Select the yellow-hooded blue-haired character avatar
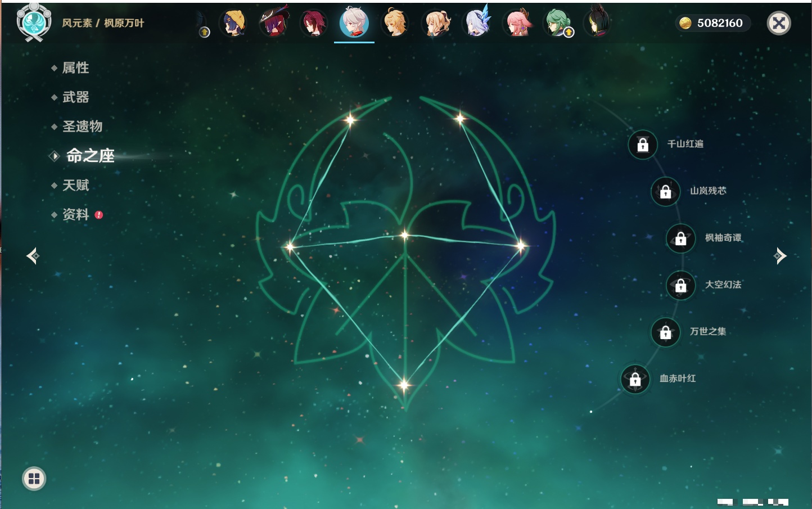 coord(234,23)
